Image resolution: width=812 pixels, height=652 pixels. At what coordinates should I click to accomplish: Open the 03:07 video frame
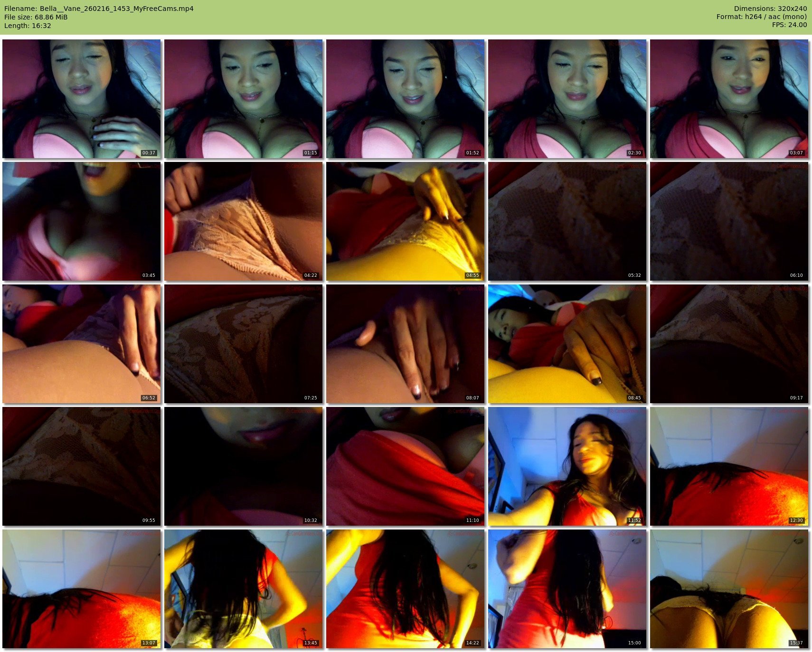pos(729,99)
